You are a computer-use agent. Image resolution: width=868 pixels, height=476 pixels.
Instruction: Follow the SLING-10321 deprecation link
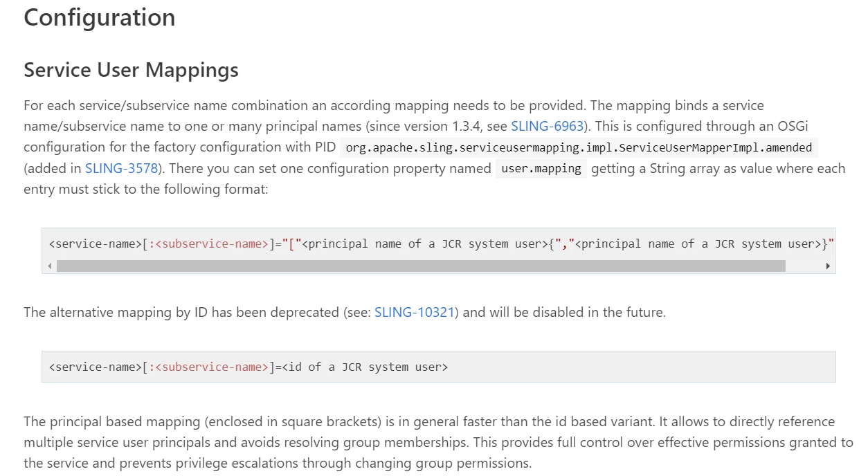pos(414,312)
